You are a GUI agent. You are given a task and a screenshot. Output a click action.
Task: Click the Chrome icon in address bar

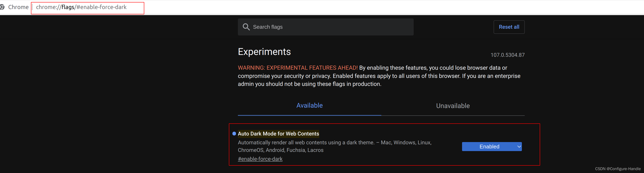[x=2, y=7]
